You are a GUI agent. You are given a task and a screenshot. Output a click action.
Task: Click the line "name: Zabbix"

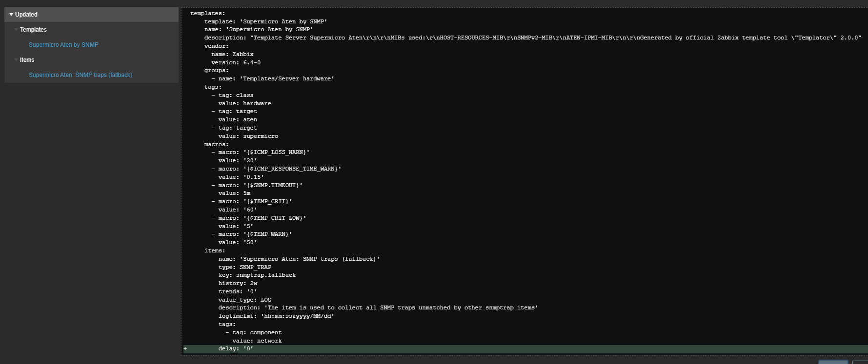point(232,54)
